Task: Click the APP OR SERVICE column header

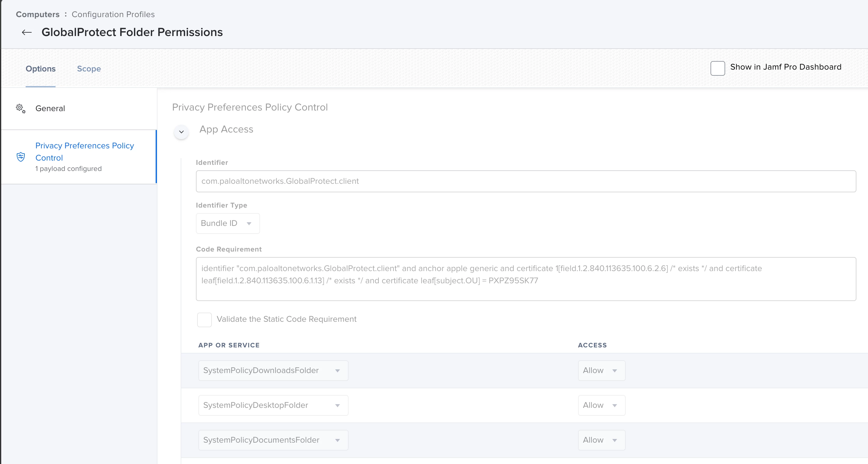Action: tap(229, 345)
